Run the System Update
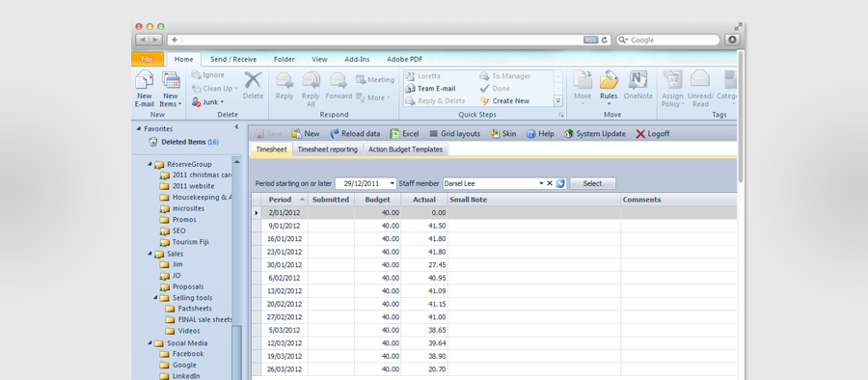Viewport: 868px width, 380px height. click(x=594, y=133)
